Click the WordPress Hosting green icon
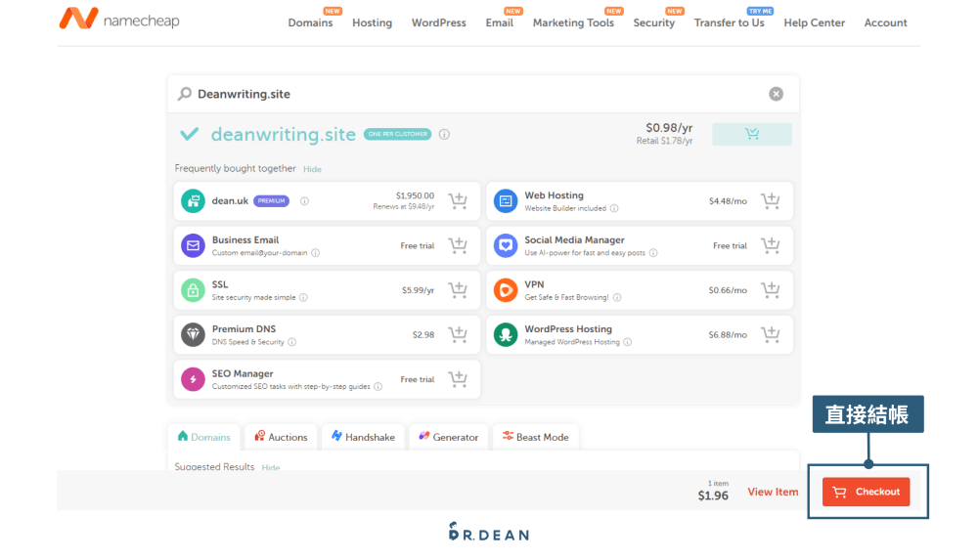Viewport: 978px width, 560px height. pos(506,335)
